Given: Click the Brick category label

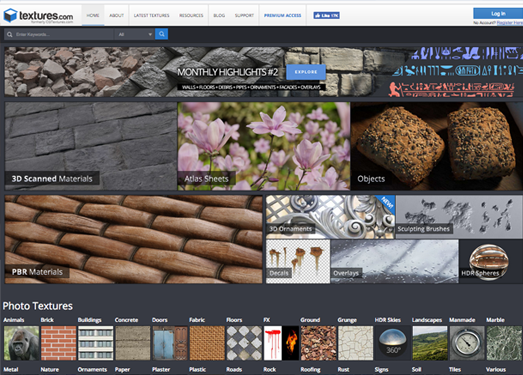Looking at the screenshot, I should pos(47,320).
